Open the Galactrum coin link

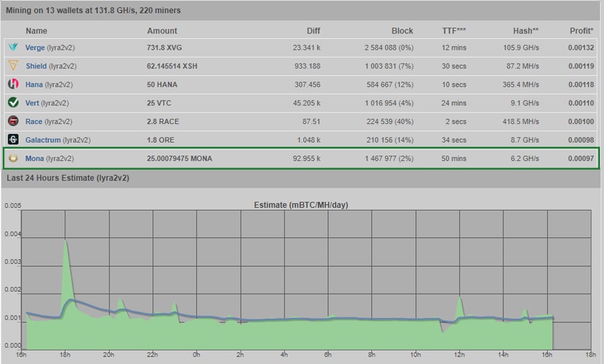coord(43,140)
